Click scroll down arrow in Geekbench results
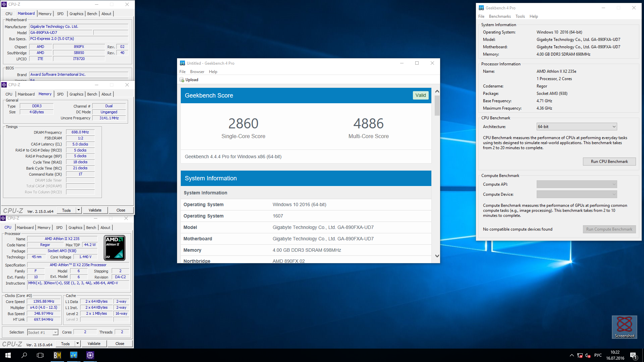644x362 pixels. (437, 256)
